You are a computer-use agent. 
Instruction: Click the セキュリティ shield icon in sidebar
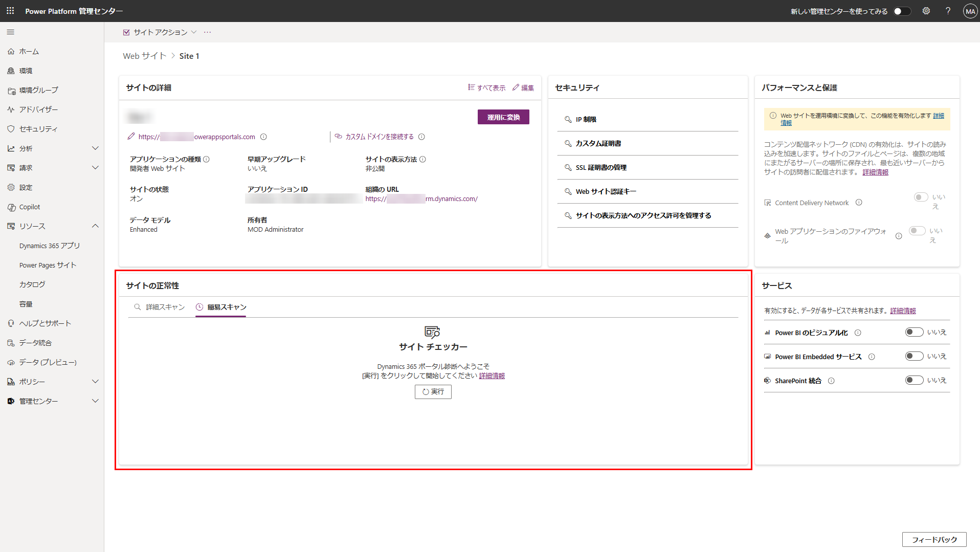(11, 129)
